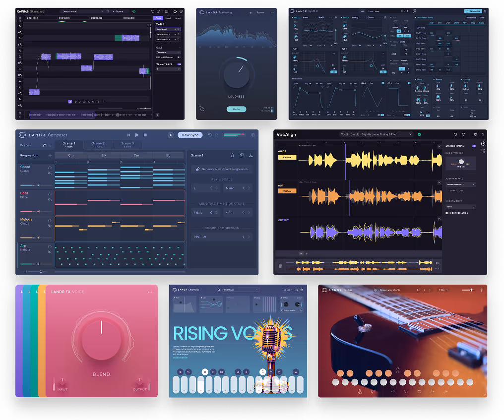Add progression with plus icon
This screenshot has height=420, width=504.
50,155
